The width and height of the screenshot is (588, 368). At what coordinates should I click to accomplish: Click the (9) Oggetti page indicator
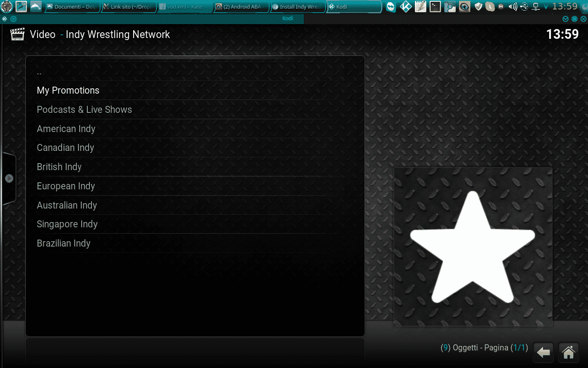484,348
